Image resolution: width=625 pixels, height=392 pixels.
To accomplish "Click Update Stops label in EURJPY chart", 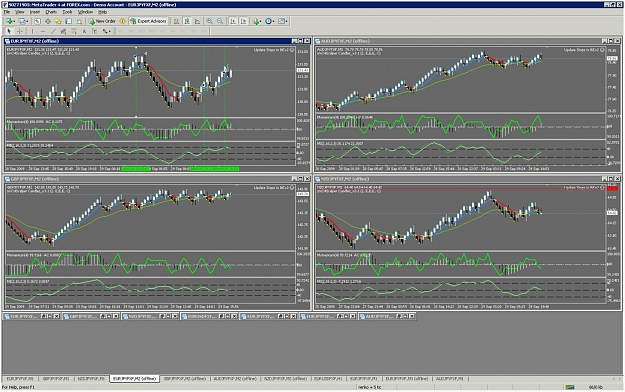I will (271, 50).
